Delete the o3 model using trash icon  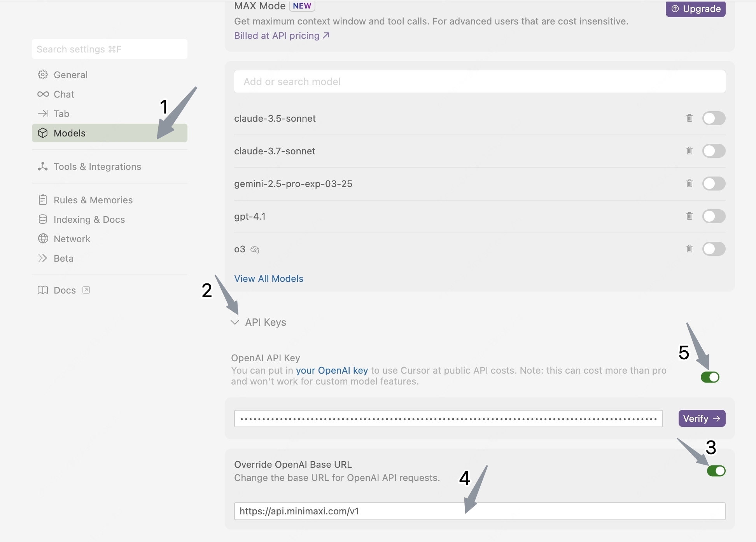coord(689,248)
